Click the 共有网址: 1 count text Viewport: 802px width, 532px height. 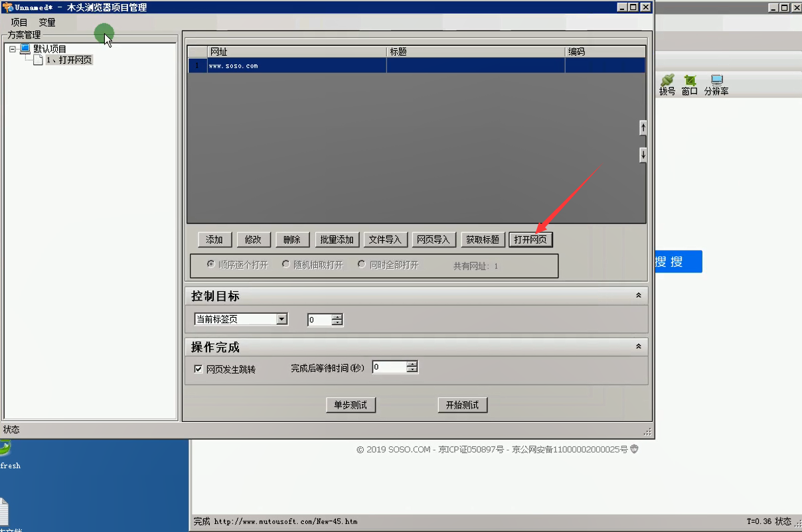pos(475,266)
